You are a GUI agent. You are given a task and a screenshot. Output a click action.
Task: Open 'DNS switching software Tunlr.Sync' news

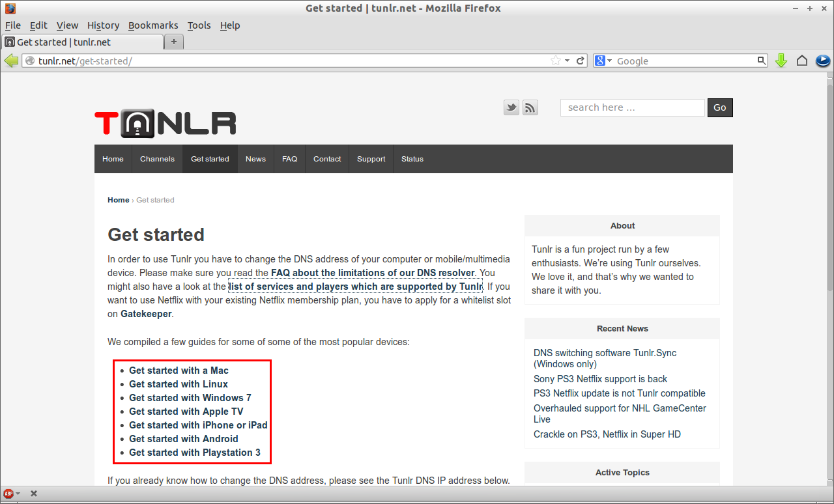pos(605,358)
